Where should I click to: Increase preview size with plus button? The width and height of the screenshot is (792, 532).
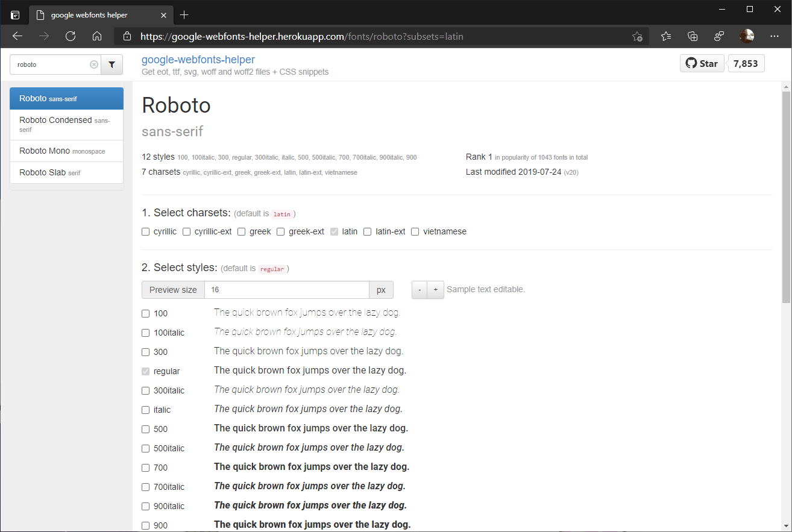coord(436,290)
